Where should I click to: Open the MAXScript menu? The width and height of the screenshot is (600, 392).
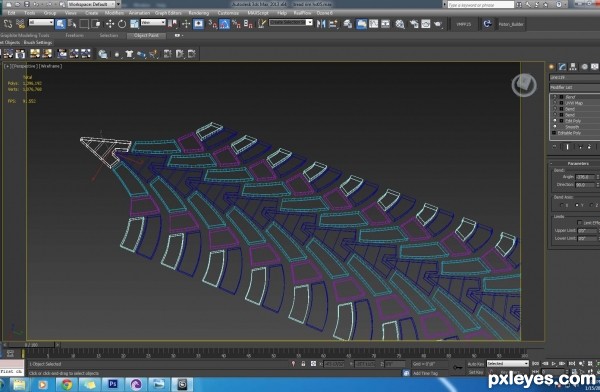[x=258, y=13]
